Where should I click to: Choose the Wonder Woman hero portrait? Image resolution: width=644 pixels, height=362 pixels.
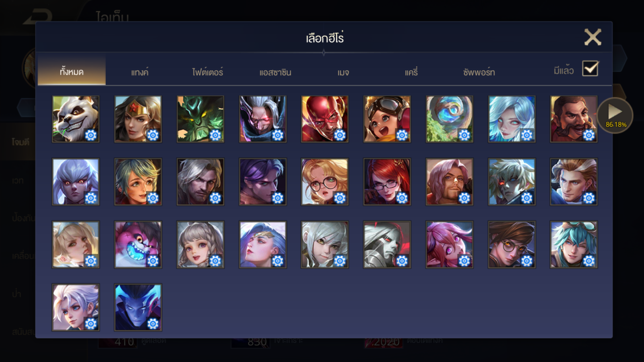[x=138, y=119]
